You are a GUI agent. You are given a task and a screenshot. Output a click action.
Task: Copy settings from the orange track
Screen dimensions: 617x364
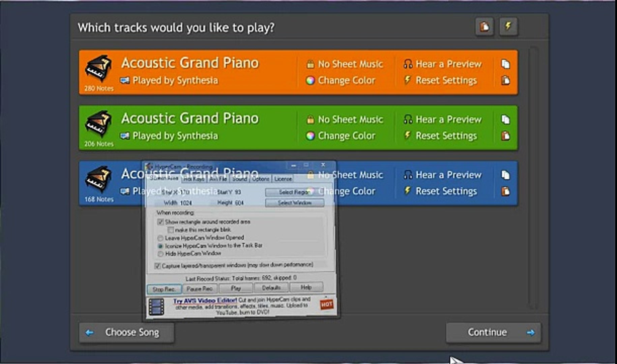pyautogui.click(x=505, y=64)
